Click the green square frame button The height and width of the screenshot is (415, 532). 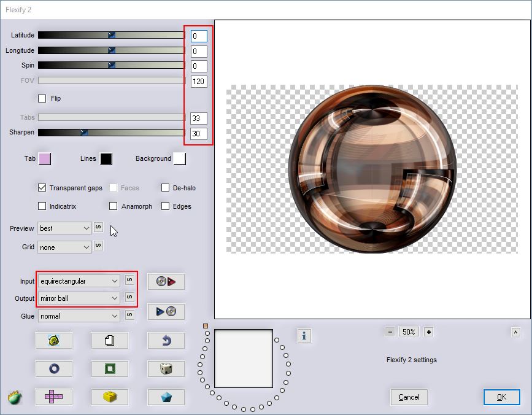(109, 369)
